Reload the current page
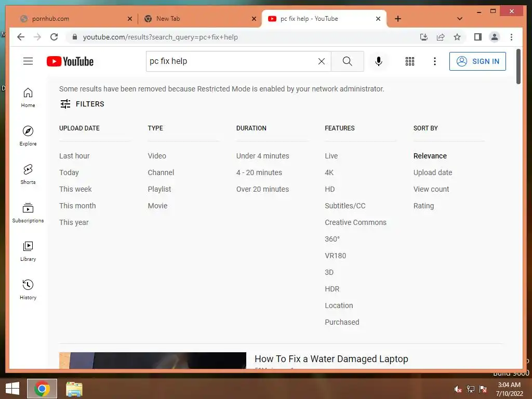Screen dimensions: 532x399 point(54,37)
